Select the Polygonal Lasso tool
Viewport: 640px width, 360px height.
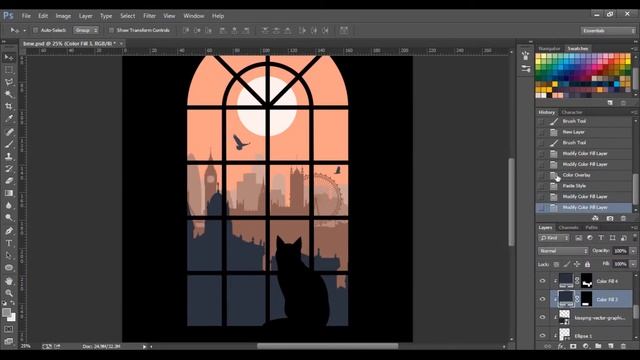coord(9,82)
